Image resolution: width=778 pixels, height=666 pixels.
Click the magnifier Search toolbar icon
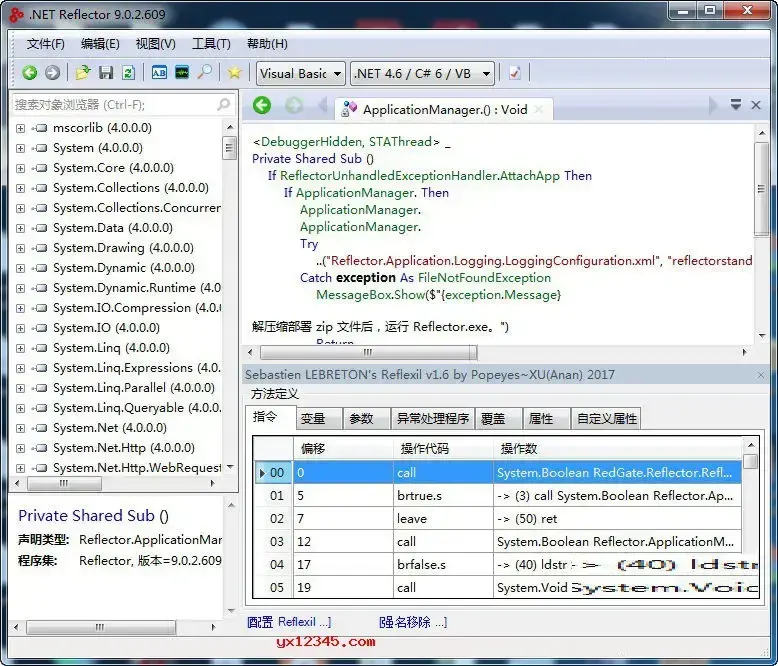[x=204, y=73]
